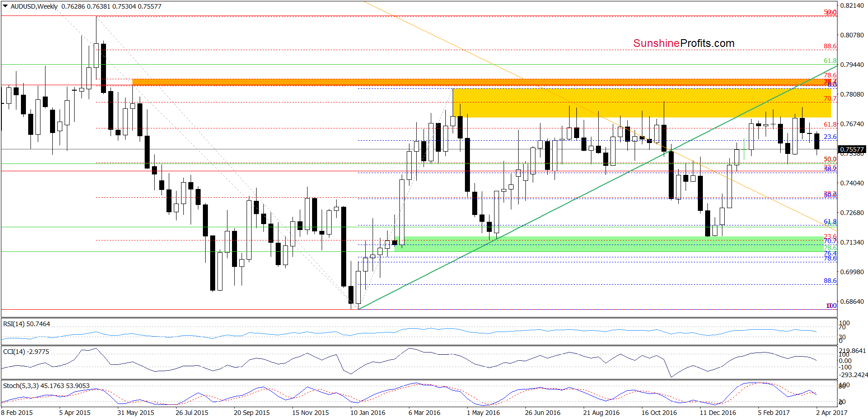868x419 pixels.
Task: Click the 0.68640 price axis label
Action: click(x=852, y=301)
